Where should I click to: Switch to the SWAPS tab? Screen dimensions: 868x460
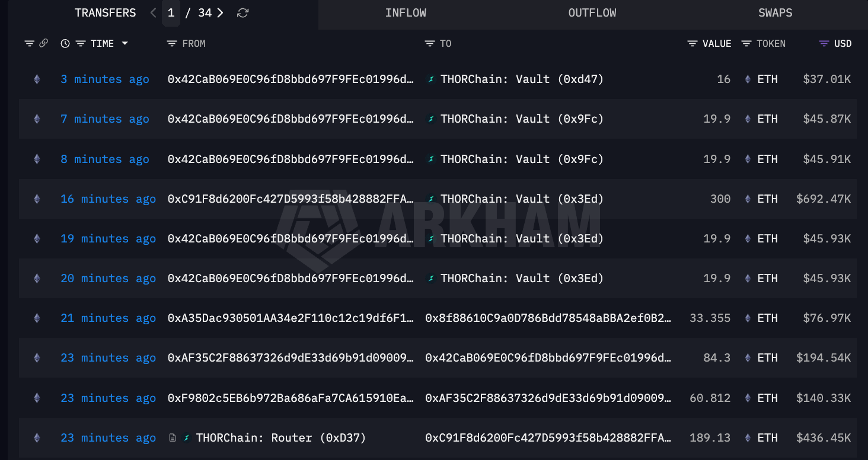pyautogui.click(x=775, y=13)
